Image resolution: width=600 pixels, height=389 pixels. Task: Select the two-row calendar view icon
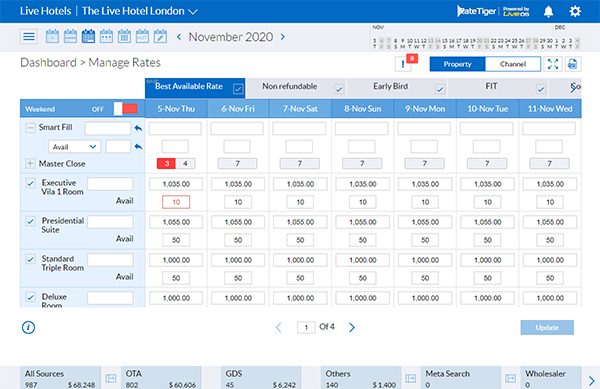click(70, 37)
